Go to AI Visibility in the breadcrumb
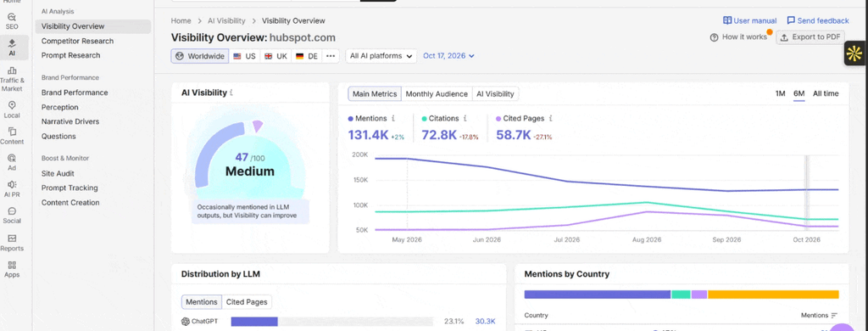This screenshot has height=331, width=868. pyautogui.click(x=226, y=20)
